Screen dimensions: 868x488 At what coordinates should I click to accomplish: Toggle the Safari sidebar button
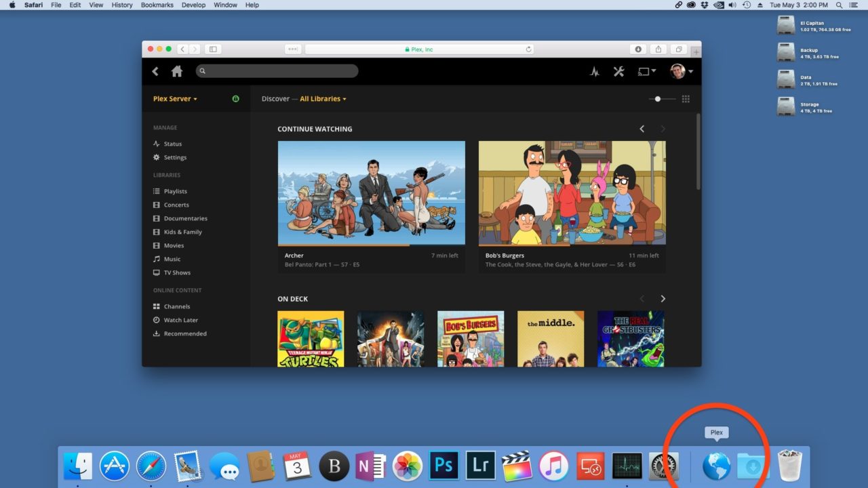[213, 49]
